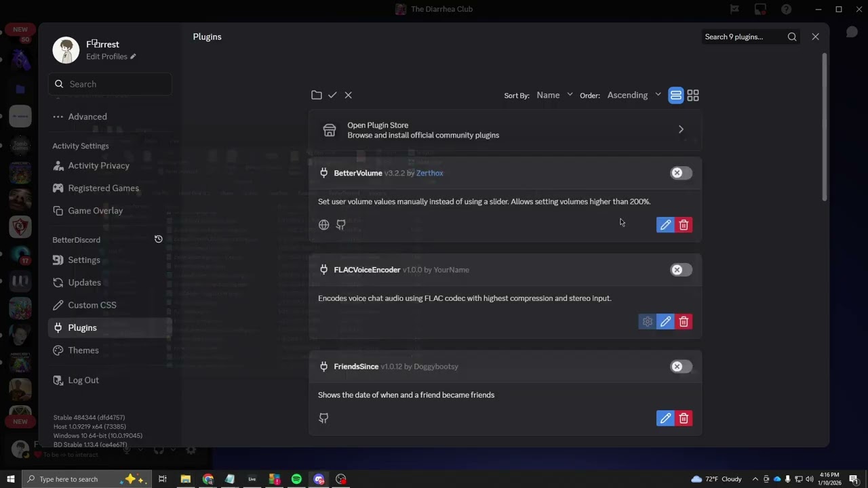Open Registered Games settings

coord(110,188)
